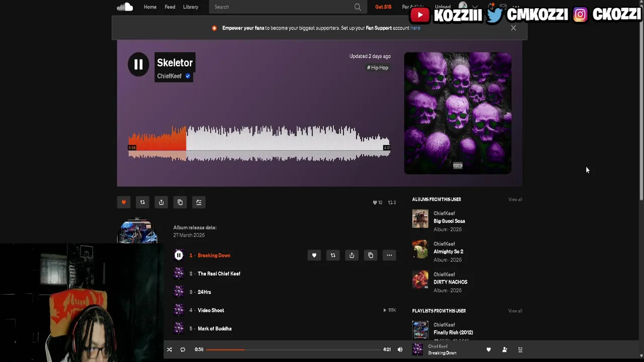
Task: Click the now-playing artwork in player bar
Action: point(418,349)
